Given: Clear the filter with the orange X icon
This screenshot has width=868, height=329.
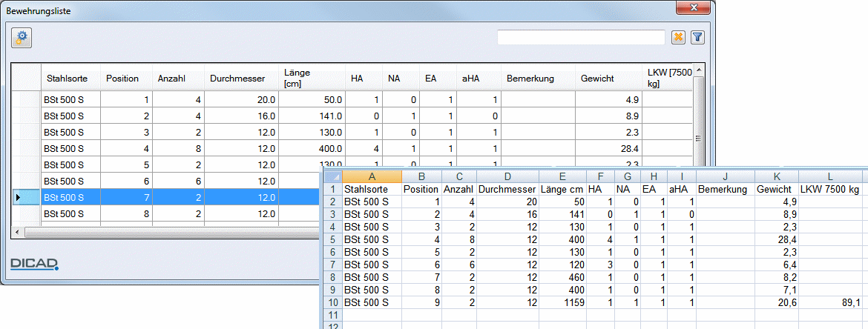Looking at the screenshot, I should 678,38.
